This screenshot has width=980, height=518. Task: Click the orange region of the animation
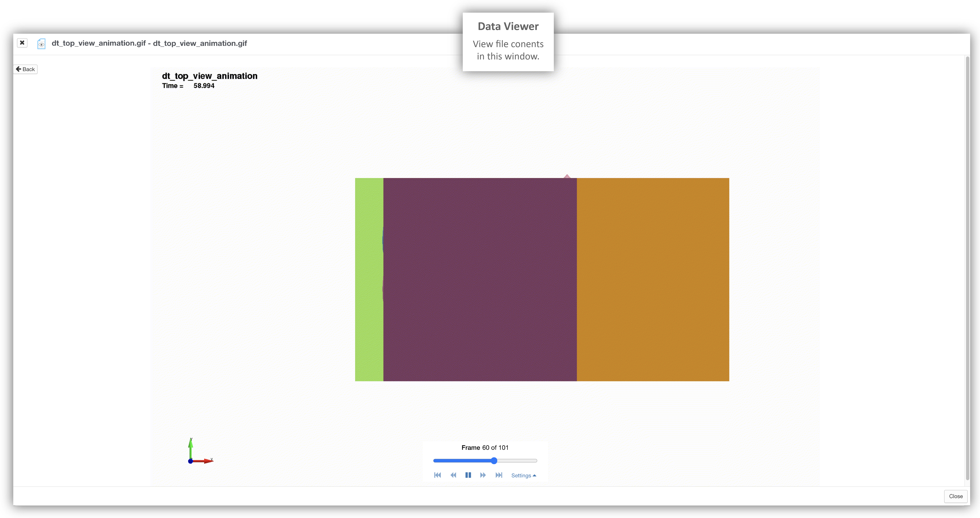[x=653, y=279]
